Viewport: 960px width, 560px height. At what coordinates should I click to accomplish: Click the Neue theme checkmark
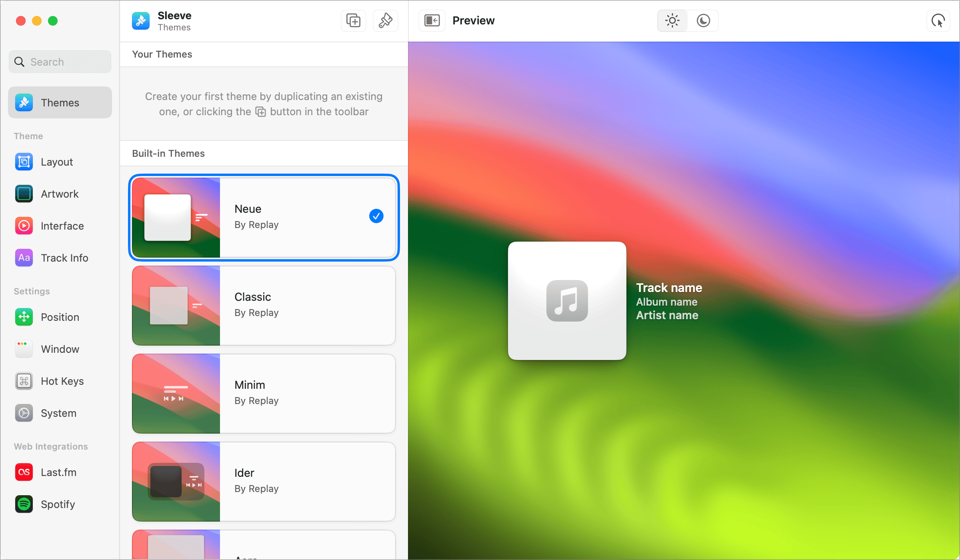coord(376,216)
